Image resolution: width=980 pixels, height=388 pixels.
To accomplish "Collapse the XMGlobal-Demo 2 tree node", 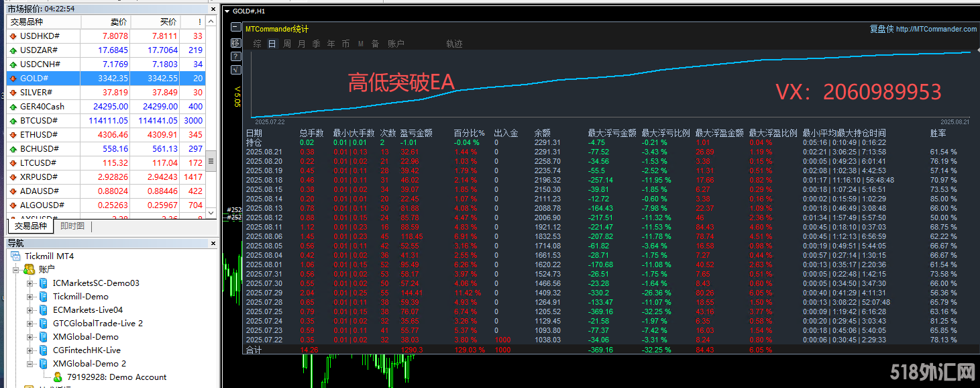I will tap(30, 364).
